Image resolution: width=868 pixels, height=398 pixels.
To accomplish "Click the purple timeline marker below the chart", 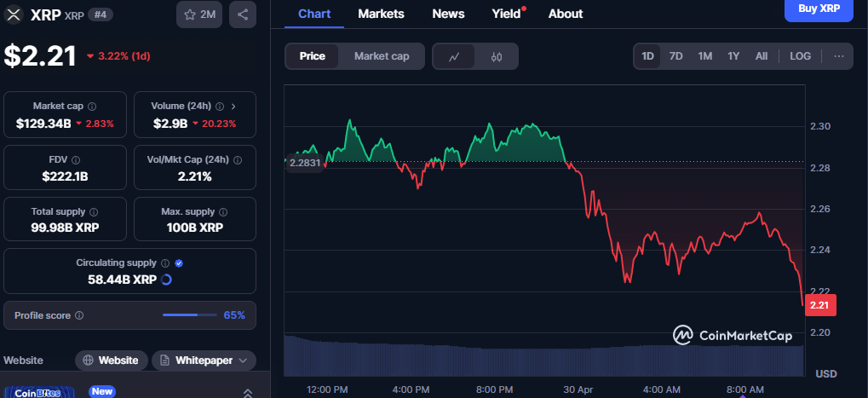I will pyautogui.click(x=742, y=396).
